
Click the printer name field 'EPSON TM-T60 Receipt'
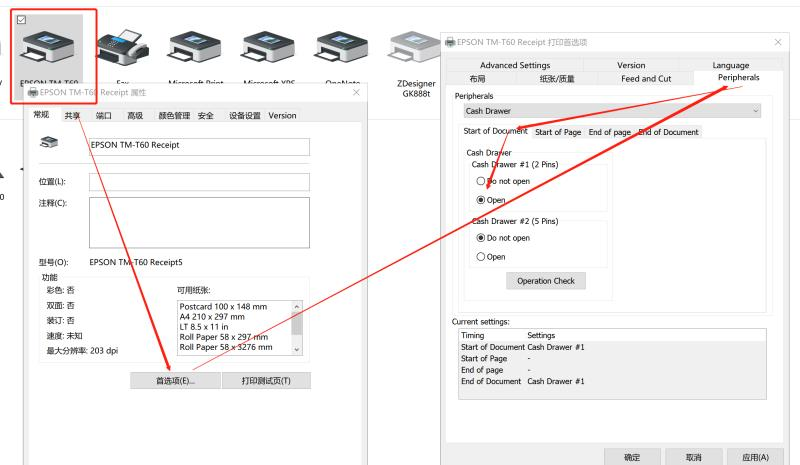[199, 146]
